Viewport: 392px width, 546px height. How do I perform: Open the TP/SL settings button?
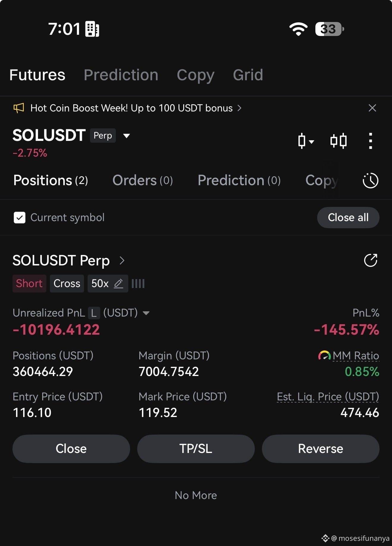point(196,449)
